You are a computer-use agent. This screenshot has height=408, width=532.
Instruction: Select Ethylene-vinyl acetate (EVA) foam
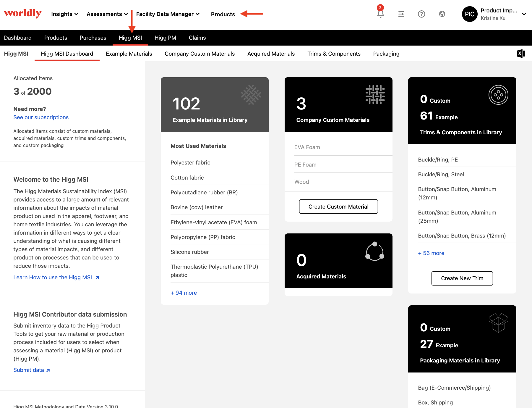pos(220,222)
